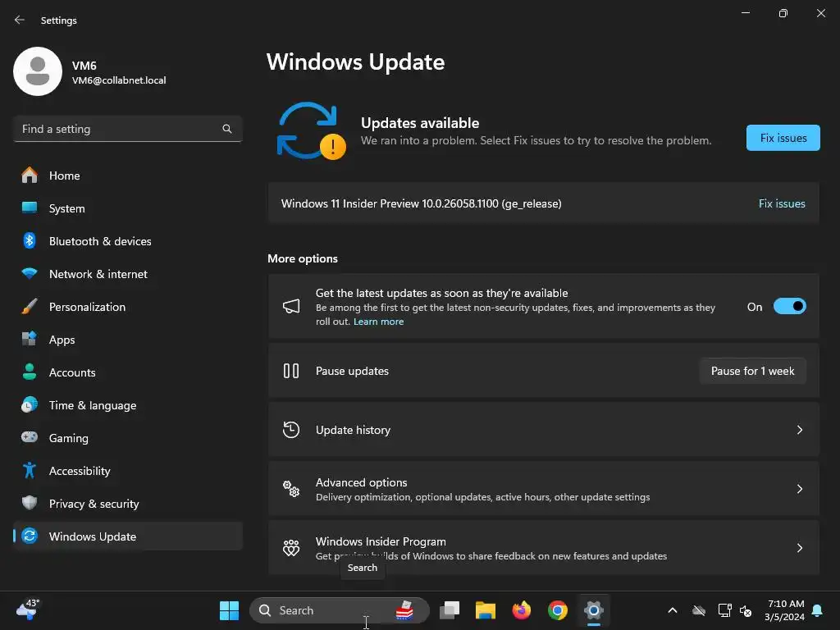
Task: Launch Google Chrome from the taskbar
Action: (558, 610)
